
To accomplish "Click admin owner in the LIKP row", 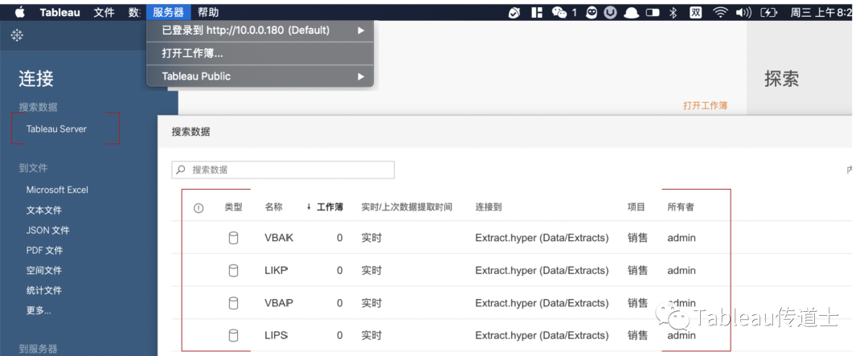I will (x=682, y=270).
